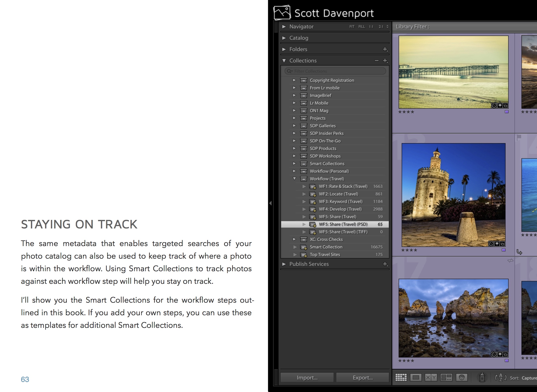The height and width of the screenshot is (392, 537).
Task: Collapse the Workflow (Travel) collection set
Action: pyautogui.click(x=294, y=179)
